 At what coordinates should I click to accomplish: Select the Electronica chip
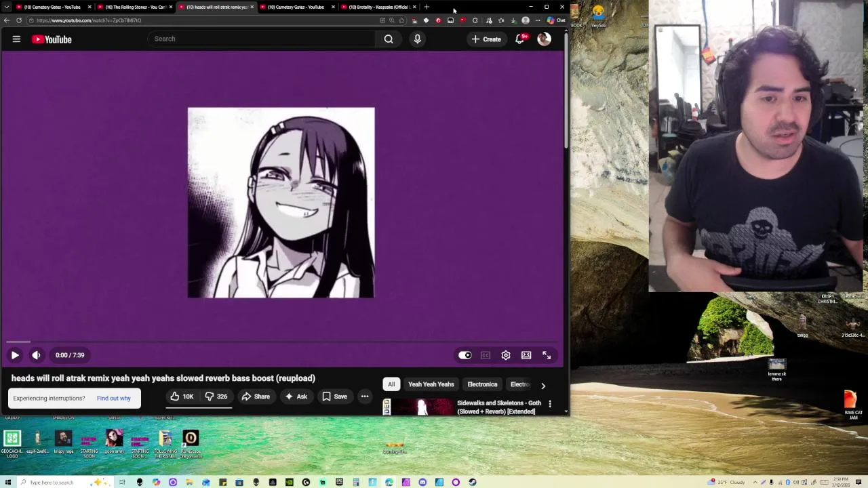coord(482,384)
